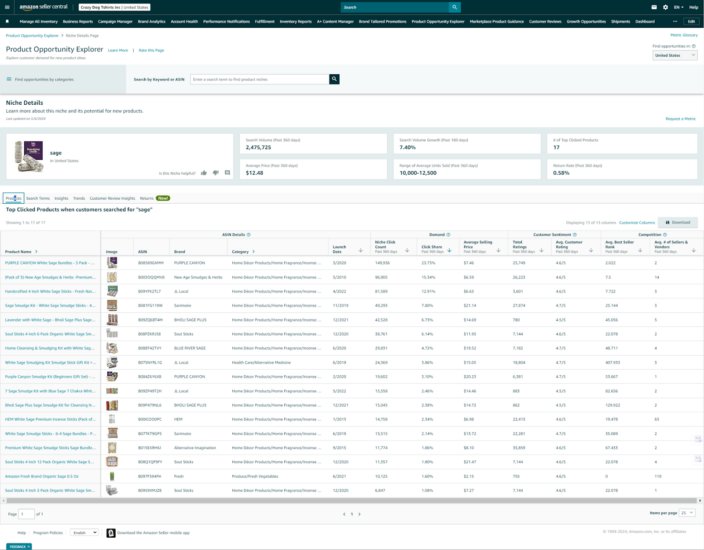704x550 pixels.
Task: Switch to the Search Terms tab
Action: pyautogui.click(x=38, y=198)
